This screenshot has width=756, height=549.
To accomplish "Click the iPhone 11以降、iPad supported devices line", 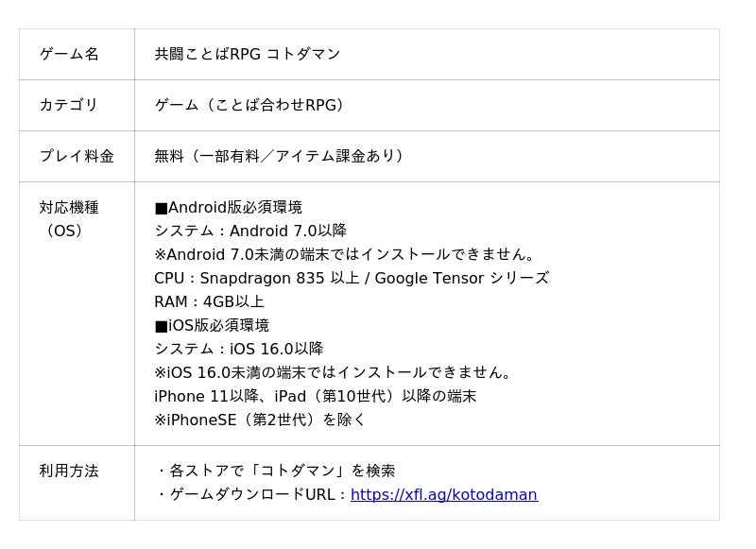I will point(316,396).
